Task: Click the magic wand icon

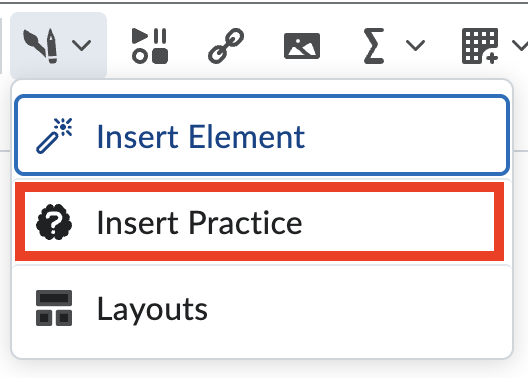Action: 54,136
